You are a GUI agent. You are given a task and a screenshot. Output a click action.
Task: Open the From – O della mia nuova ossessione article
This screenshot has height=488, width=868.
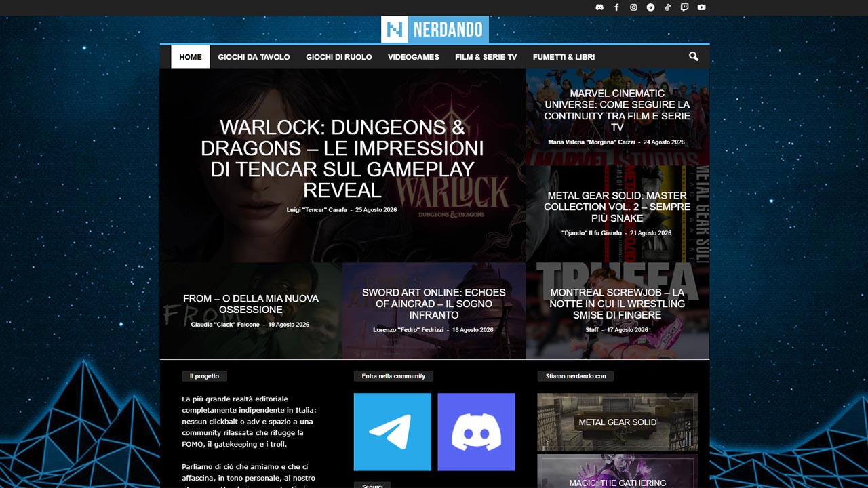[251, 304]
